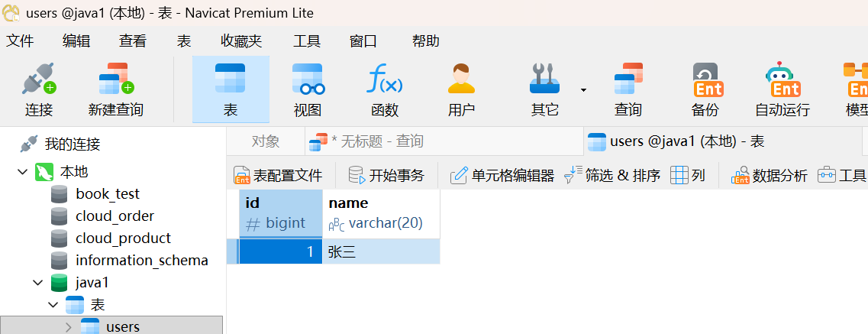Click the 数据分析 icon
The height and width of the screenshot is (334, 868).
point(740,176)
